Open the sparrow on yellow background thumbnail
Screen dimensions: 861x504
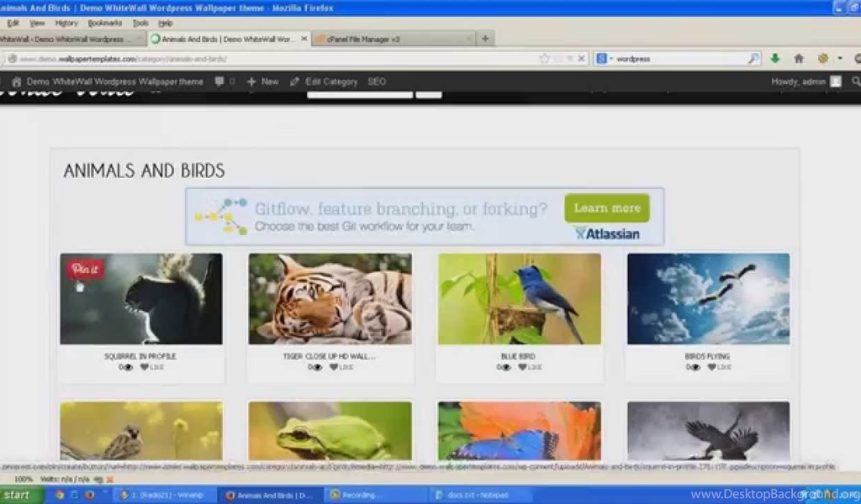pyautogui.click(x=141, y=431)
